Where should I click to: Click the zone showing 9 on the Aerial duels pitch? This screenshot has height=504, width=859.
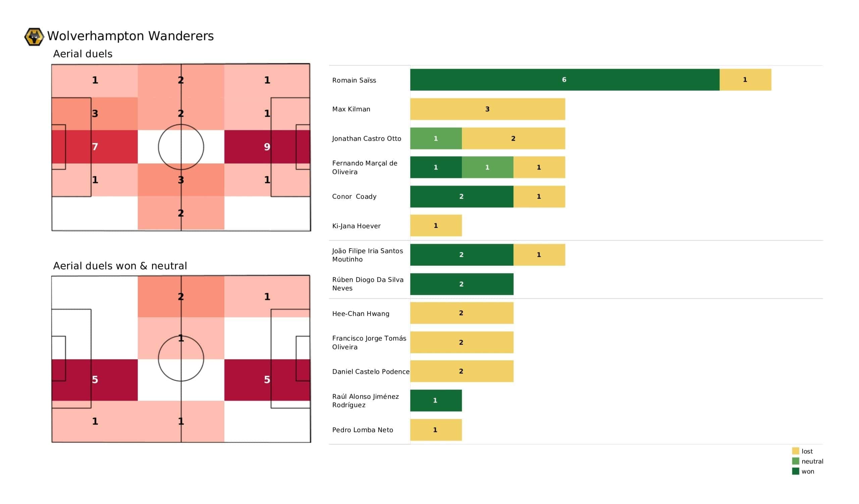267,147
